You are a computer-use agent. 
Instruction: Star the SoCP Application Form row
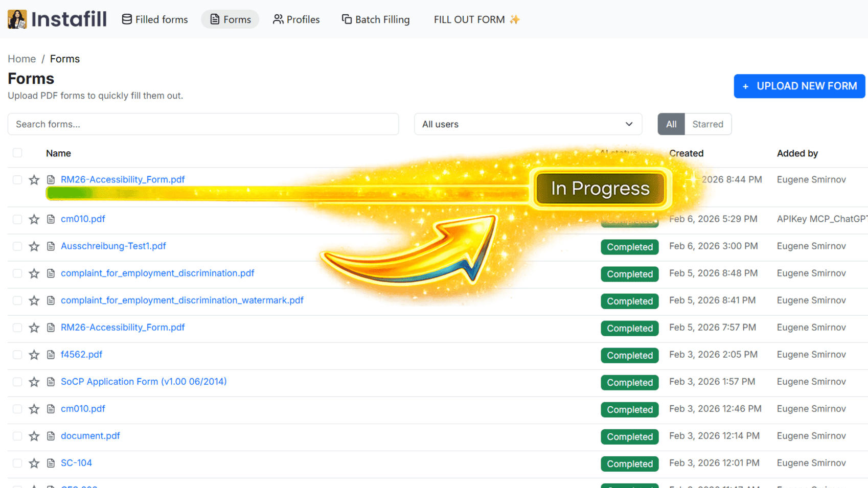(34, 382)
